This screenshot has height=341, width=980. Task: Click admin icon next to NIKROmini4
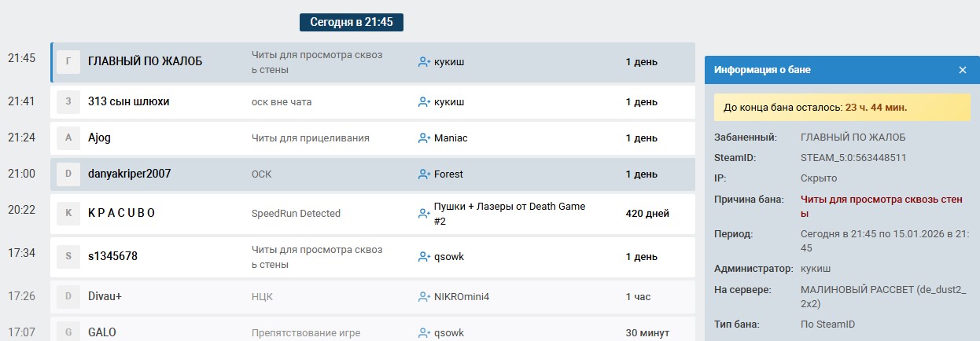coord(425,297)
